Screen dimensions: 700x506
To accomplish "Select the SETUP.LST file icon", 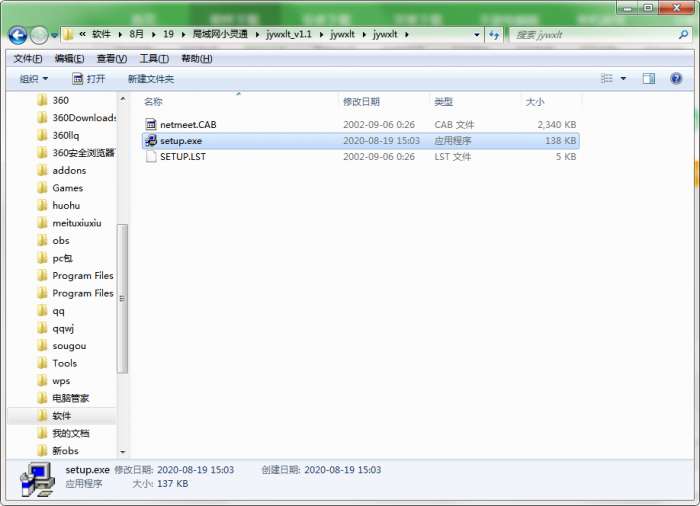I will click(x=151, y=156).
